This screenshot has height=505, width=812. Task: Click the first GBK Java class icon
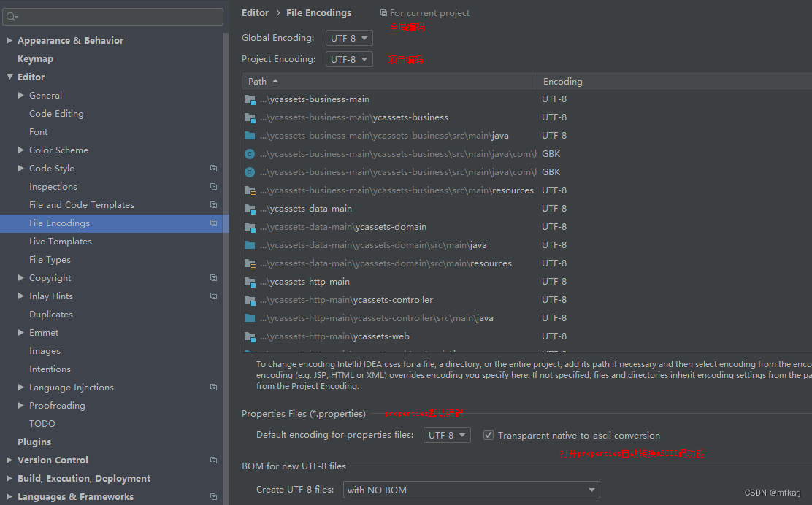point(250,154)
